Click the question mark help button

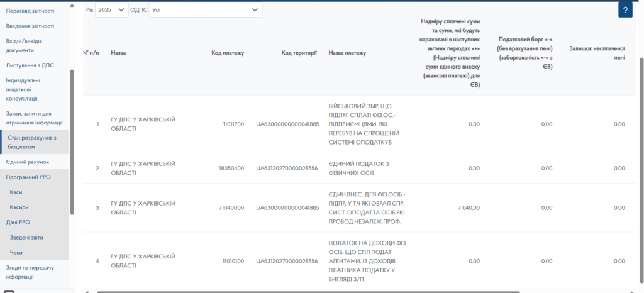[x=625, y=10]
